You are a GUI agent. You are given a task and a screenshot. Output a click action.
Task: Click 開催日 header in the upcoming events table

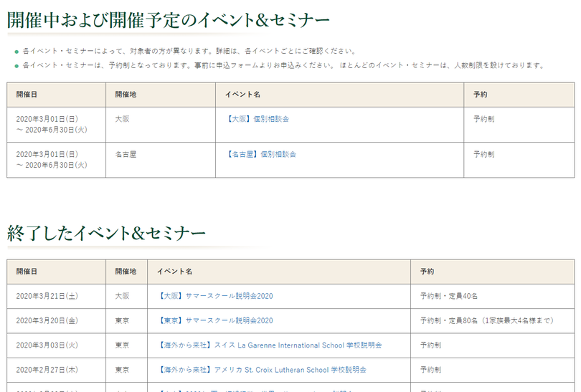coord(27,95)
